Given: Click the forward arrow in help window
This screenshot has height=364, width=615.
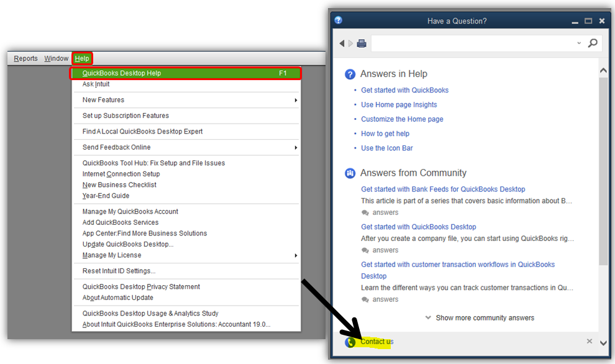Looking at the screenshot, I should (350, 43).
